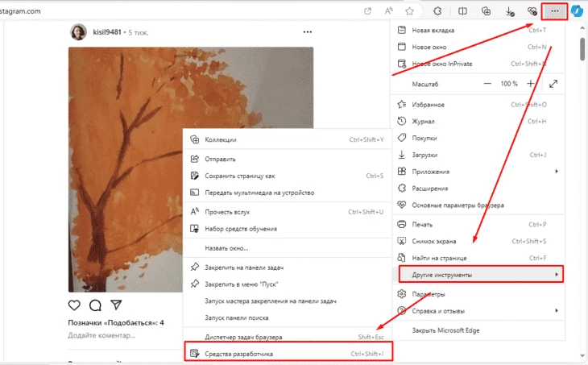The width and height of the screenshot is (588, 365).
Task: Open Избранное from the menu
Action: click(478, 105)
